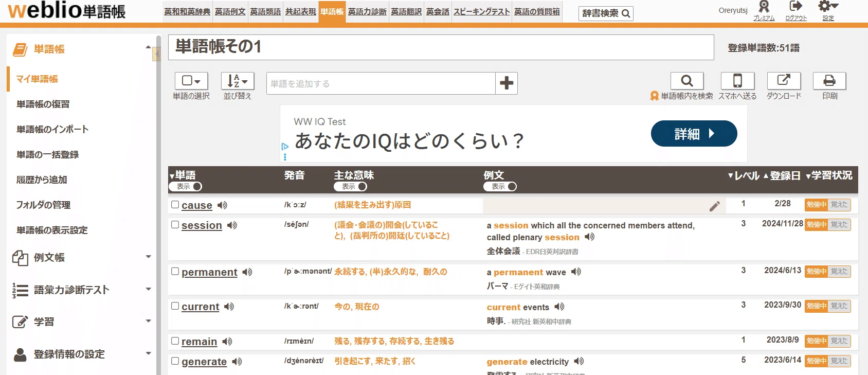Open the 並び替え sort dropdown
Viewport: 868px width, 375px height.
(238, 81)
